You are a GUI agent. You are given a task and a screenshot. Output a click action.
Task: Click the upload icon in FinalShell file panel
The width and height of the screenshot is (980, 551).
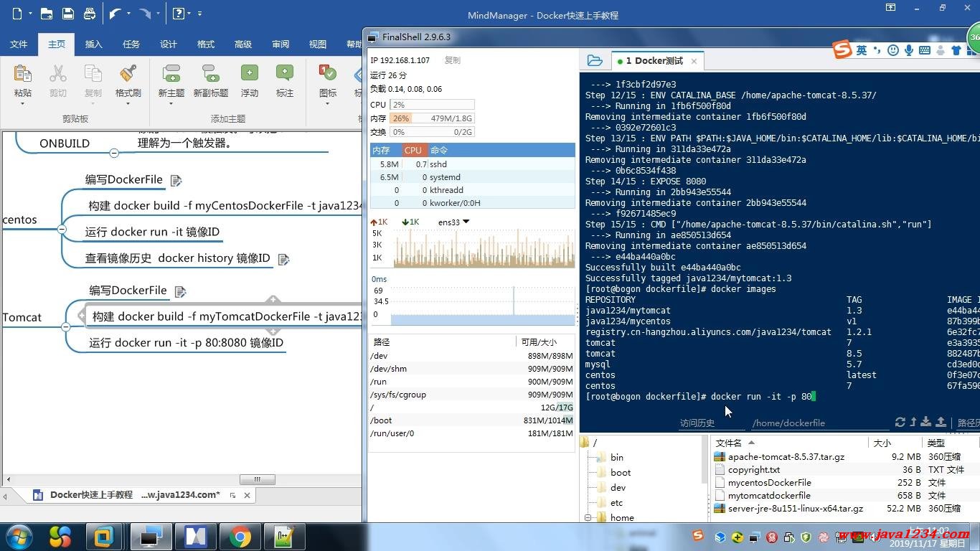point(941,422)
